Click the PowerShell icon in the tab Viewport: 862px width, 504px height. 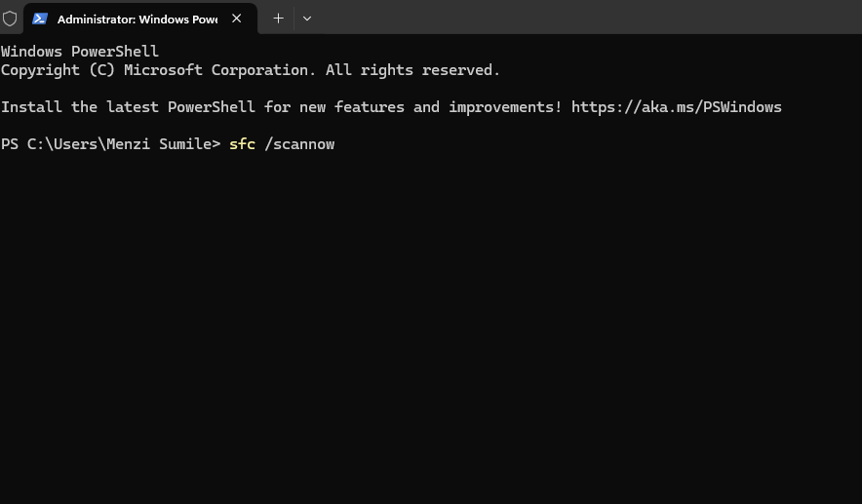40,19
